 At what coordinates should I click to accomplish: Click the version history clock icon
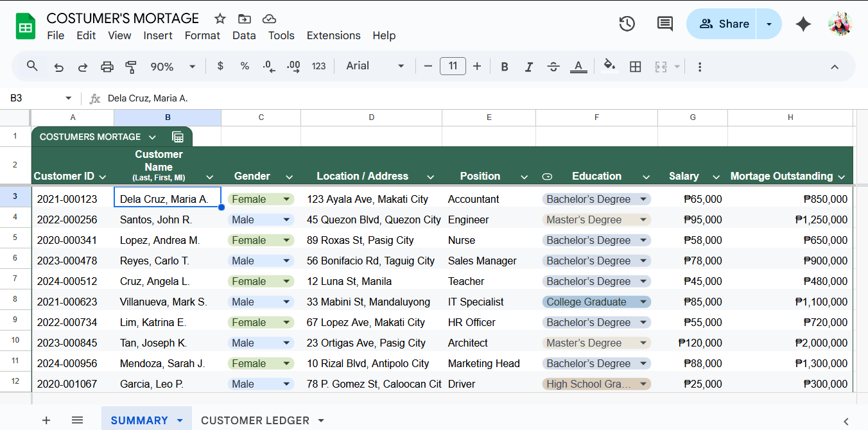tap(627, 24)
